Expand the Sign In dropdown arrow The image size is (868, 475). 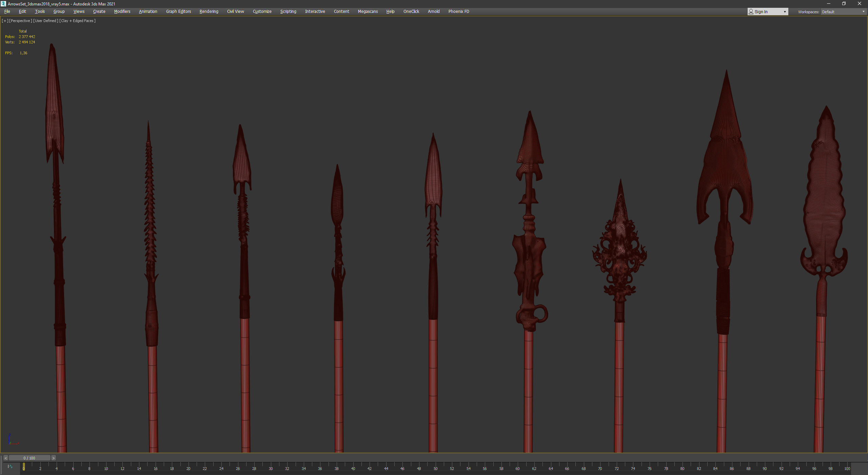click(x=785, y=12)
